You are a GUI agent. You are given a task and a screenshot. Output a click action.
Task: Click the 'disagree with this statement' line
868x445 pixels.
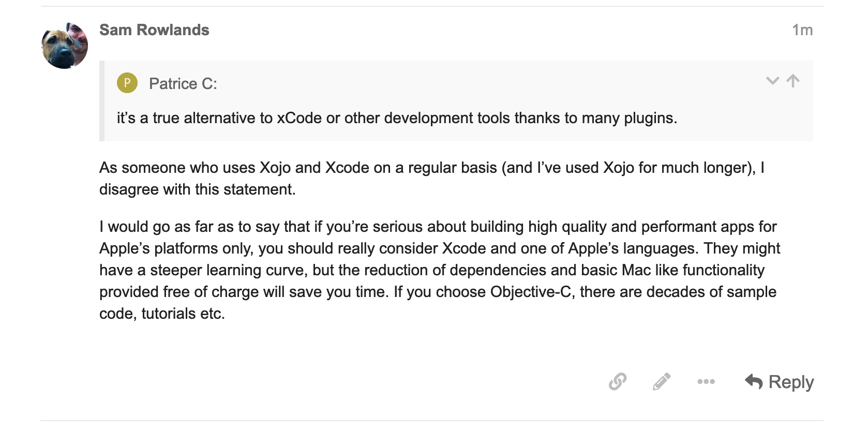(x=197, y=189)
